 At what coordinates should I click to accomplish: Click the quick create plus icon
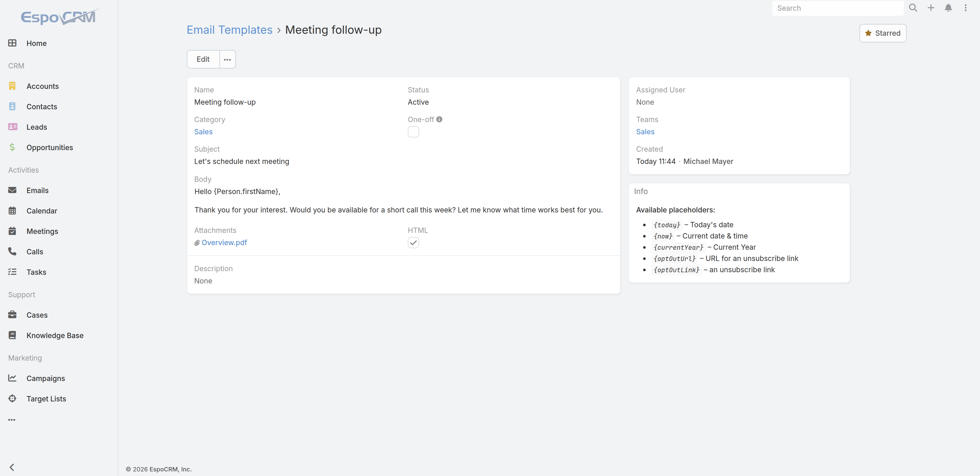(x=930, y=8)
